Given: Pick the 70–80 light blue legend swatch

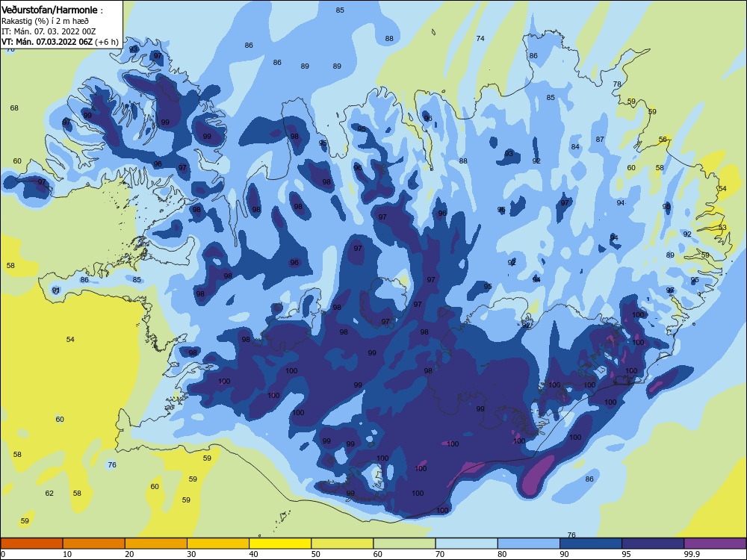Looking at the screenshot, I should pyautogui.click(x=466, y=544).
